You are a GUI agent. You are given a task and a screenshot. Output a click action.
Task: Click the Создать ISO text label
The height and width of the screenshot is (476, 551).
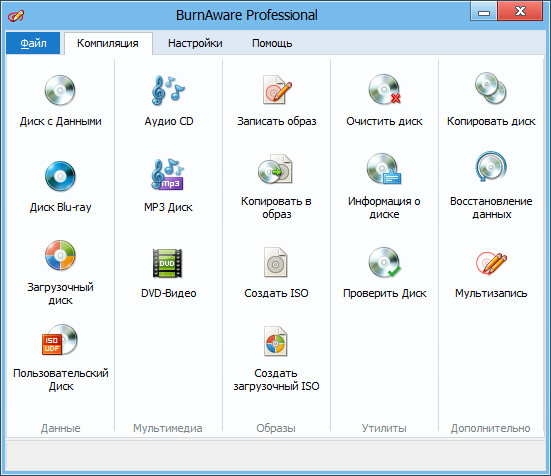[276, 293]
